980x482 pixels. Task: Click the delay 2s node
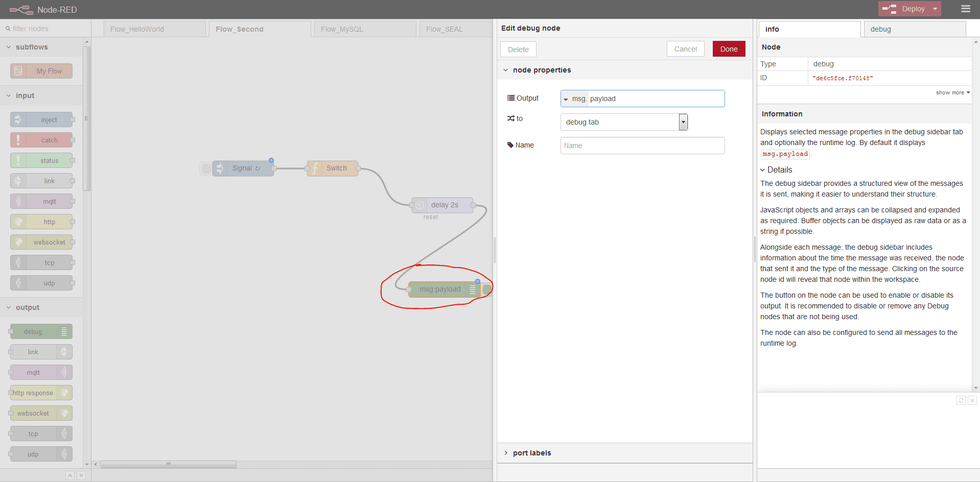pos(444,205)
